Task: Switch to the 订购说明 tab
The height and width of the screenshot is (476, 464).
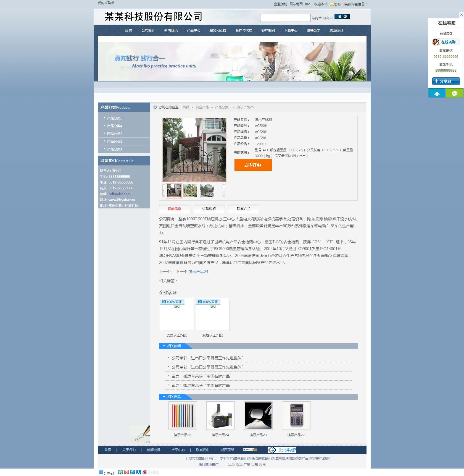Action: coord(209,209)
